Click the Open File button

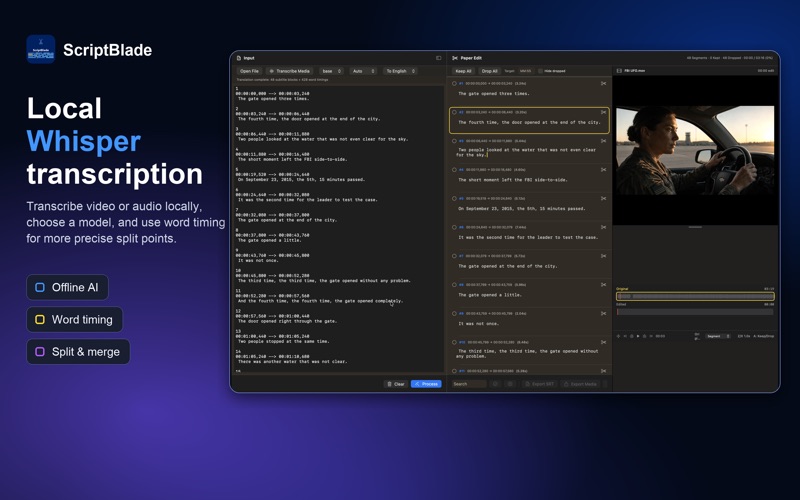pyautogui.click(x=249, y=71)
